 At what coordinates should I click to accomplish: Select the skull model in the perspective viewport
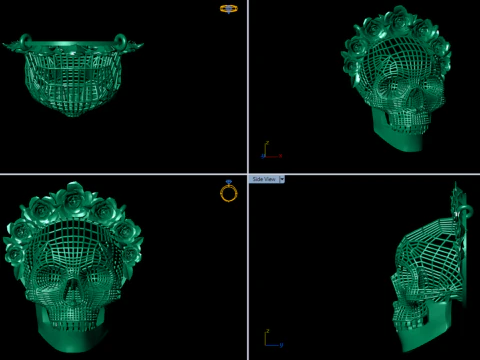point(397,78)
